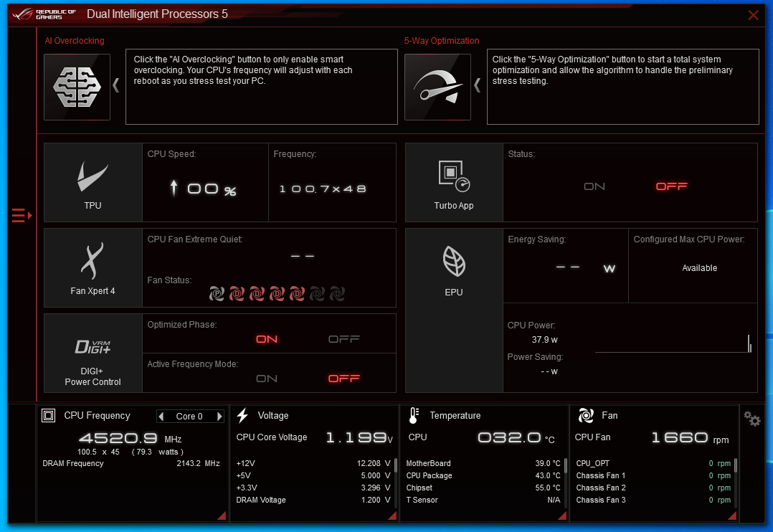
Task: Open the Turbo App panel
Action: click(x=453, y=182)
